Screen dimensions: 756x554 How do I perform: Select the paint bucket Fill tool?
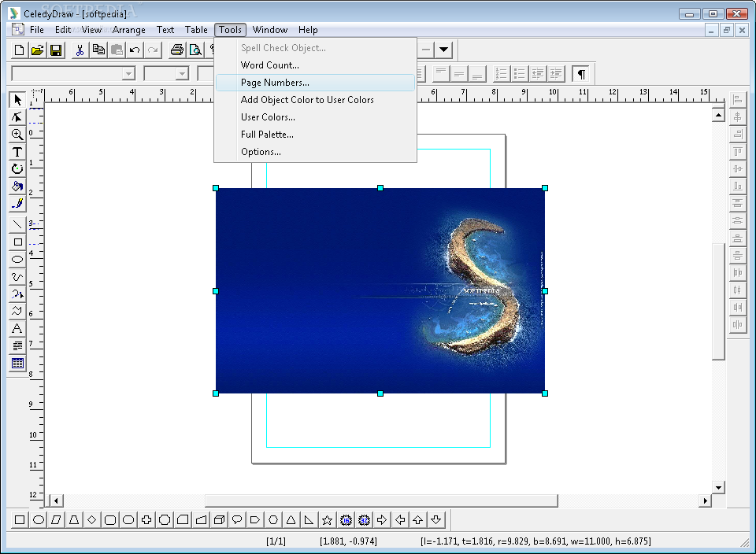(17, 187)
